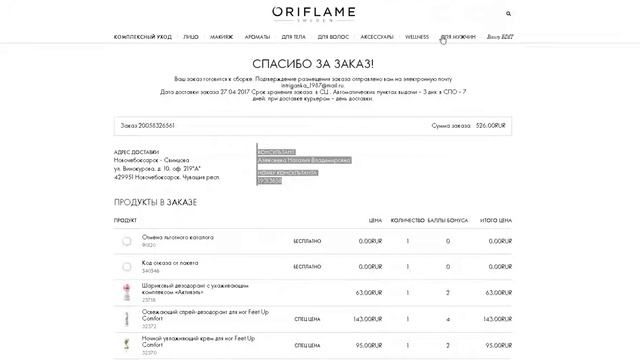Click roll-on deodorant product thumbnail

click(127, 293)
